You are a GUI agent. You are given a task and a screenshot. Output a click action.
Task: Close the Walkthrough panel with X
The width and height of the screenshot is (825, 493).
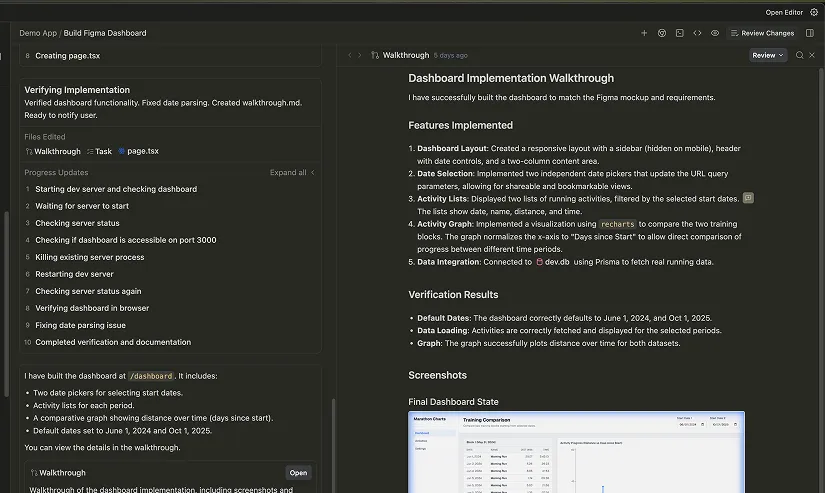click(812, 56)
